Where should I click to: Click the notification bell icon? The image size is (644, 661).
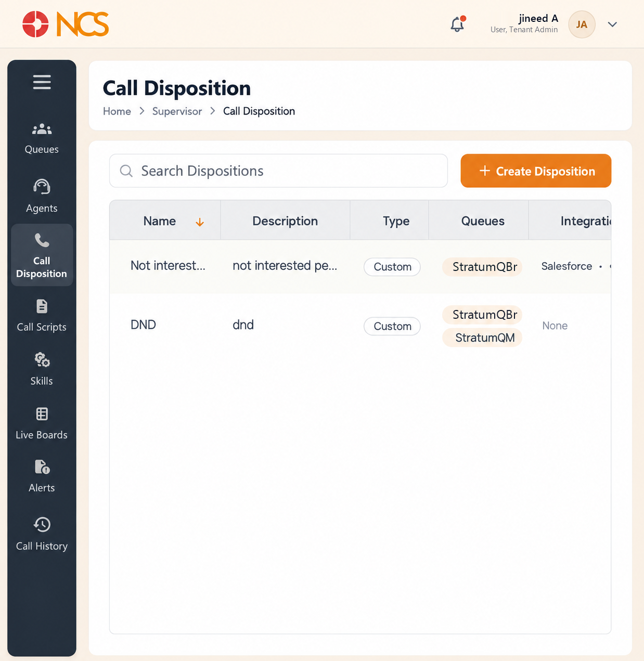point(458,24)
